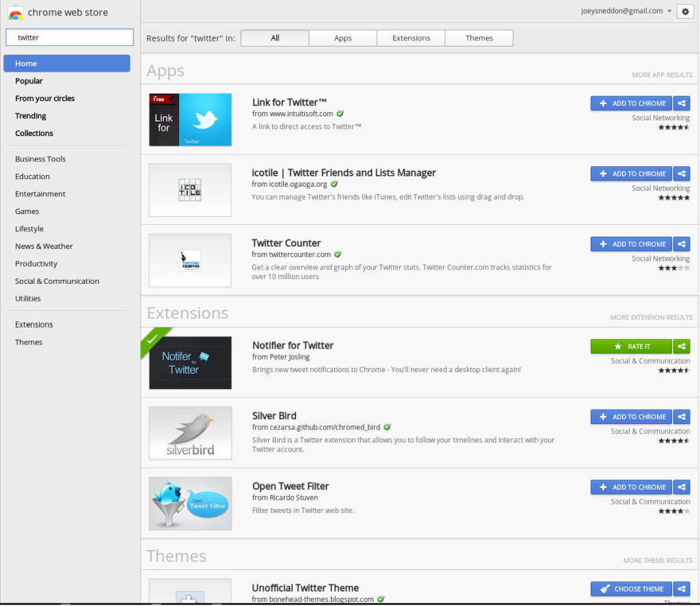Open the Collections section
Image resolution: width=700 pixels, height=606 pixels.
pyautogui.click(x=34, y=133)
